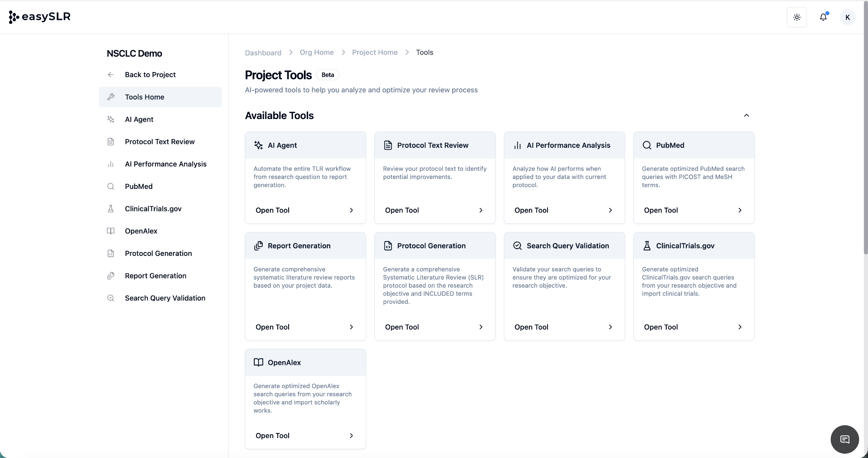The width and height of the screenshot is (868, 458).
Task: Select Search Query Validation in sidebar menu
Action: point(165,298)
